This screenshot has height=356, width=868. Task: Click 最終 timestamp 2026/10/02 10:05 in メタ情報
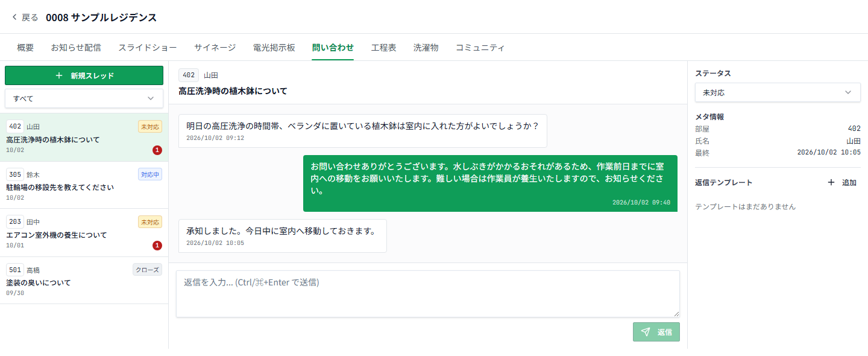point(829,153)
